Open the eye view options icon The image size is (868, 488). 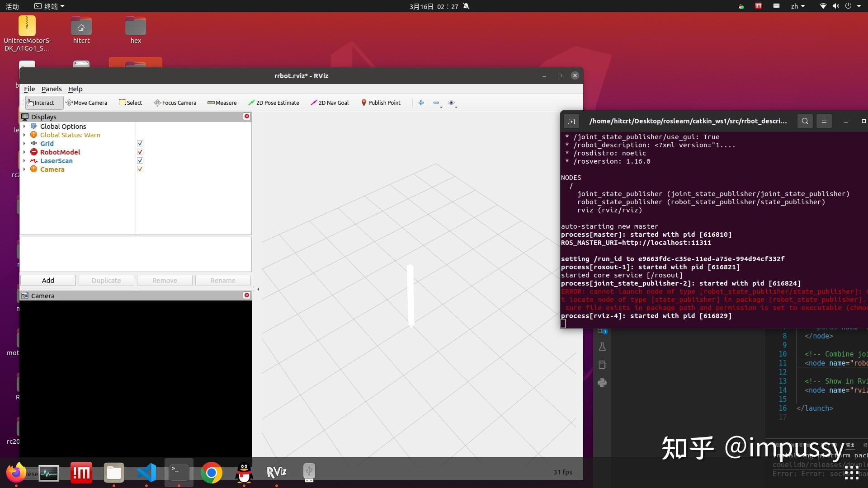[451, 103]
